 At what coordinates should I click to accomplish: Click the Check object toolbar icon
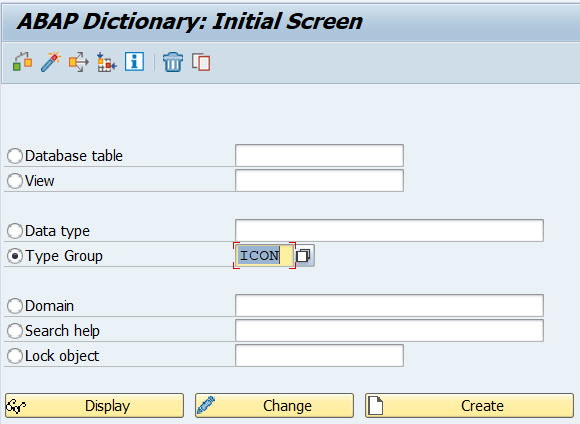pos(23,61)
